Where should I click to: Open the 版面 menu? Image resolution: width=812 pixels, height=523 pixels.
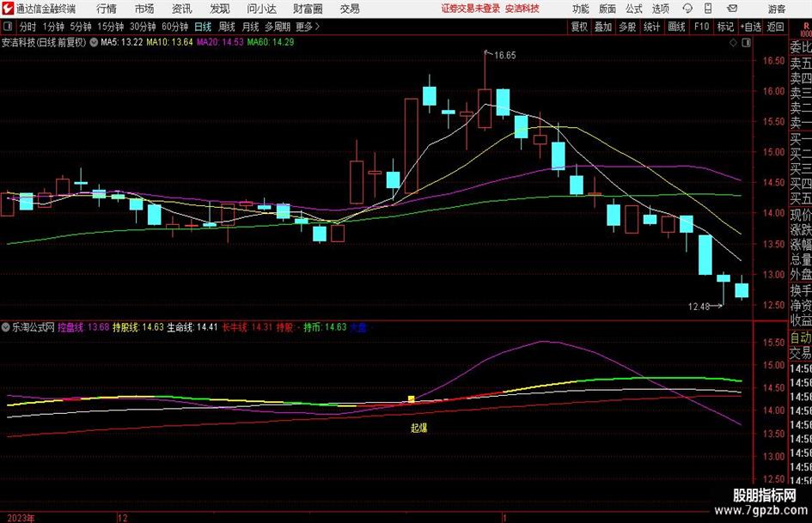(x=607, y=9)
